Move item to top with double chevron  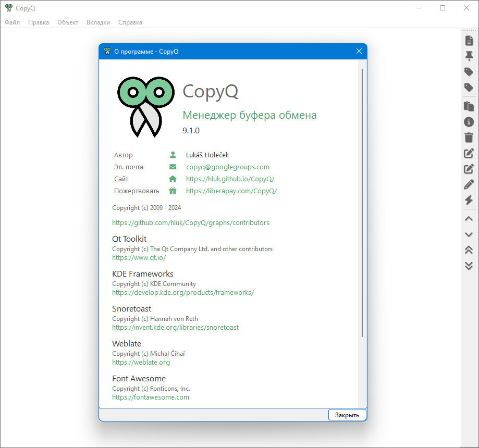click(x=469, y=250)
